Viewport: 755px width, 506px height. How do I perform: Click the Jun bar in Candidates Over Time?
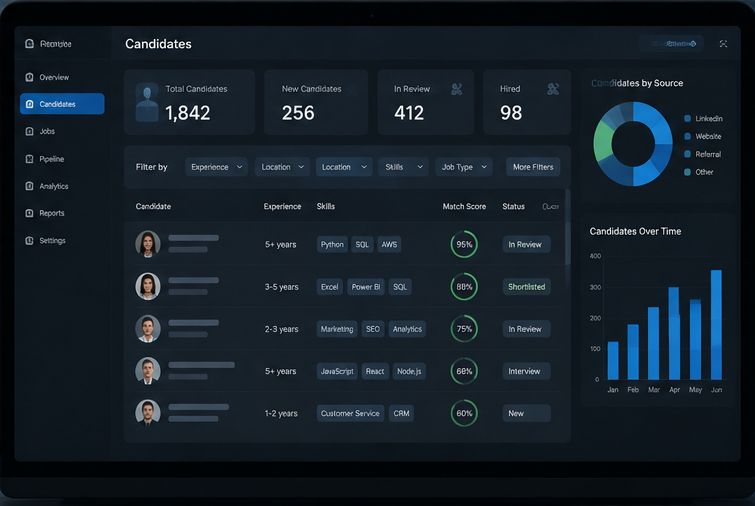(716, 324)
